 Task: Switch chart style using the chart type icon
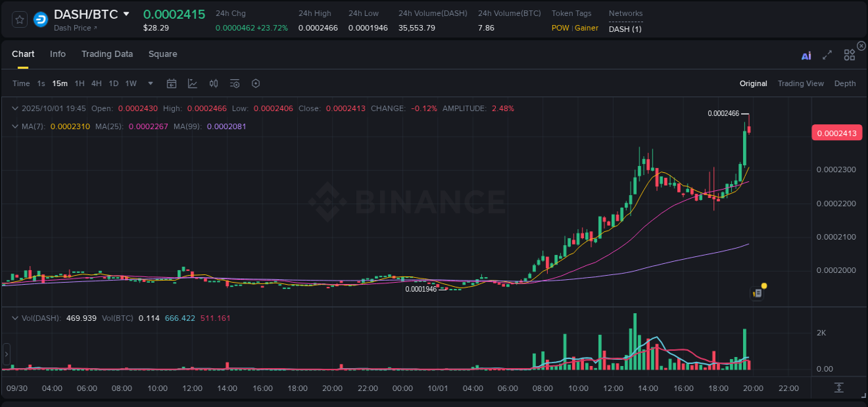pyautogui.click(x=192, y=83)
